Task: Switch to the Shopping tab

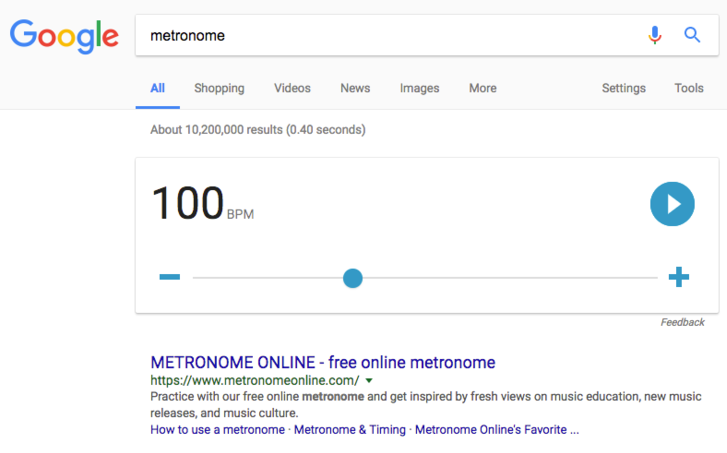Action: (x=219, y=88)
